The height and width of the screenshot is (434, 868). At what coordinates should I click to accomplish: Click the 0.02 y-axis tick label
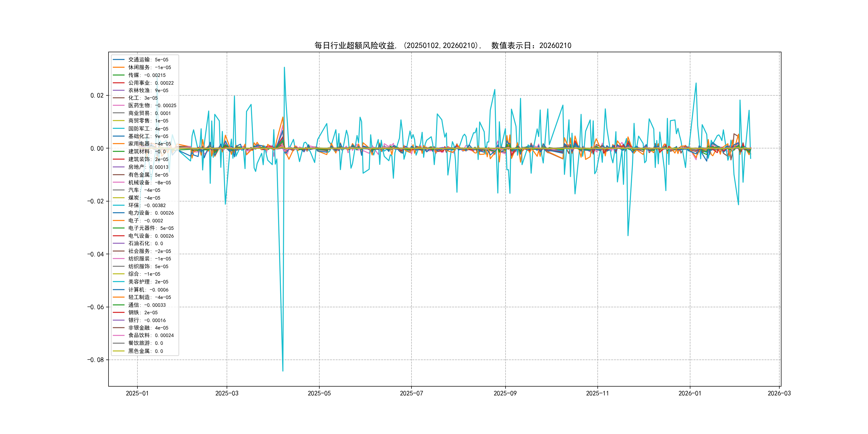(x=97, y=95)
